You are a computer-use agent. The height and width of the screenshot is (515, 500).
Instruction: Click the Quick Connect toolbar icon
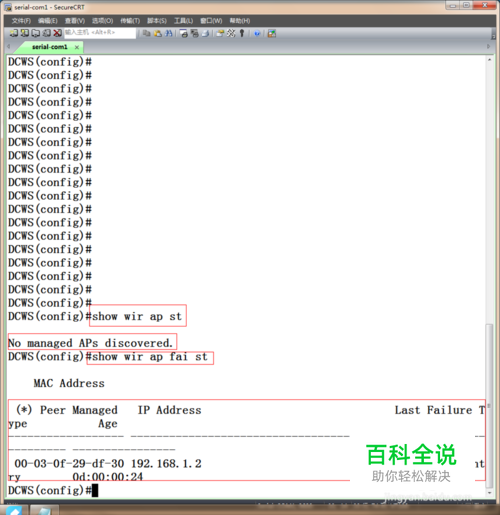point(24,33)
